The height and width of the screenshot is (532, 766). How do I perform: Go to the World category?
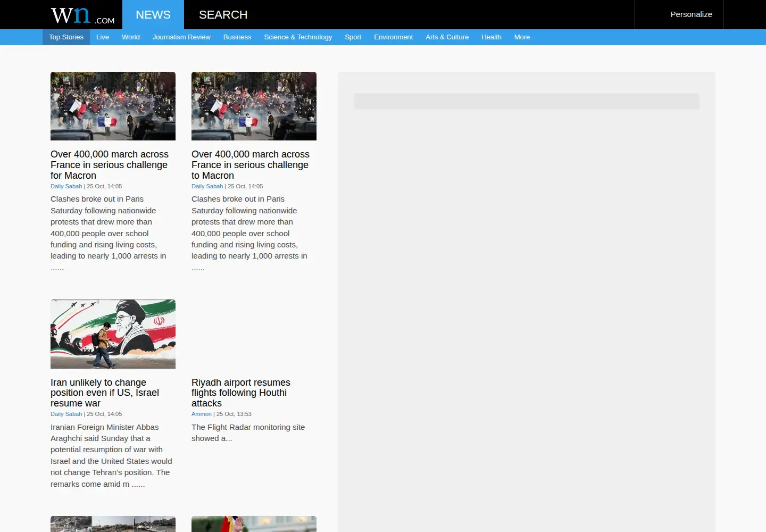point(131,37)
